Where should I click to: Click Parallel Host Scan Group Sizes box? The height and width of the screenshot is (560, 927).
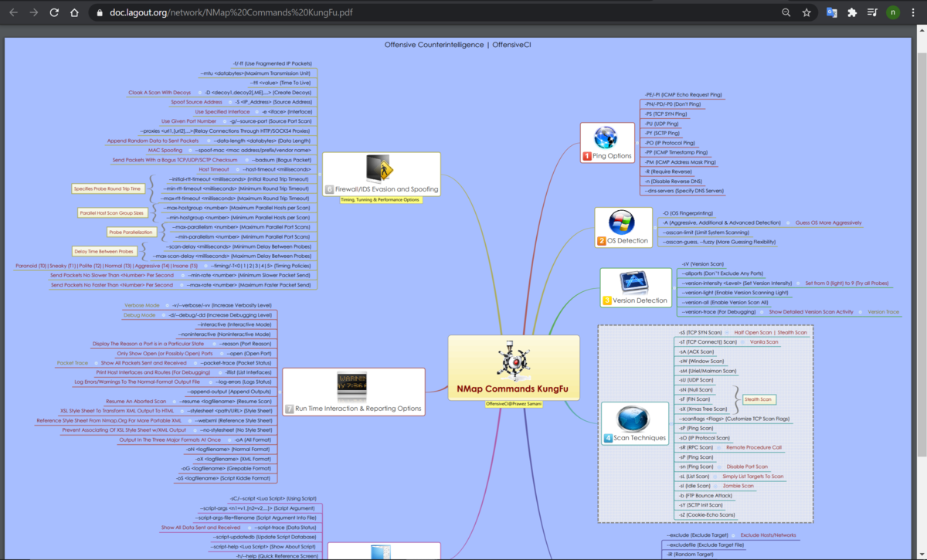112,212
